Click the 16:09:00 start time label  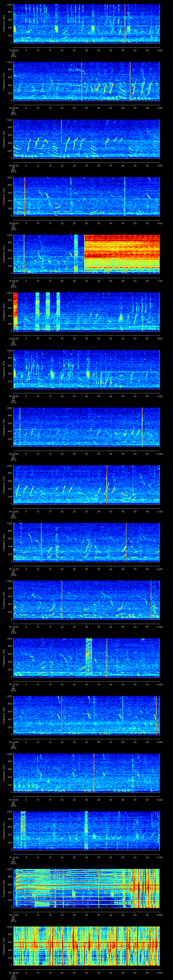coord(13,454)
